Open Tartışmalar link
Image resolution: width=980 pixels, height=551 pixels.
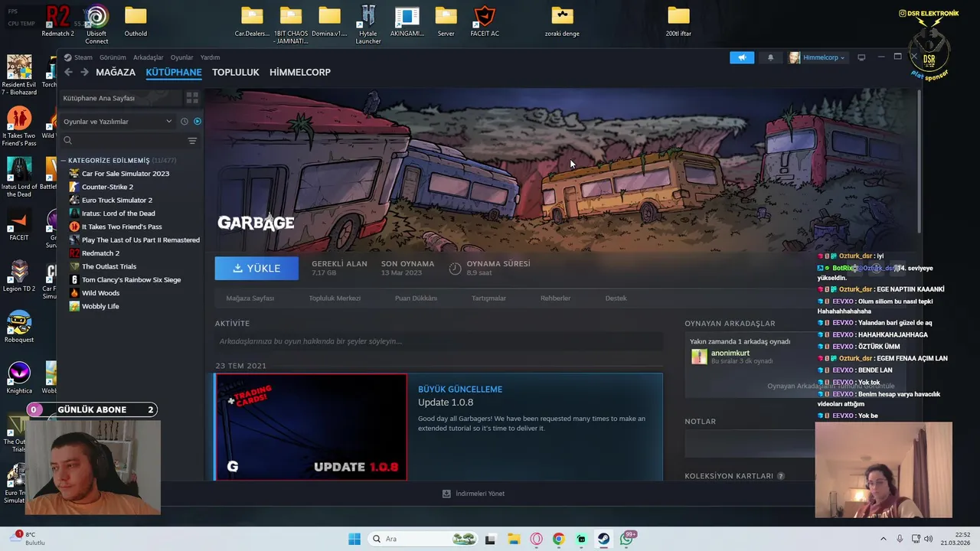pyautogui.click(x=488, y=298)
